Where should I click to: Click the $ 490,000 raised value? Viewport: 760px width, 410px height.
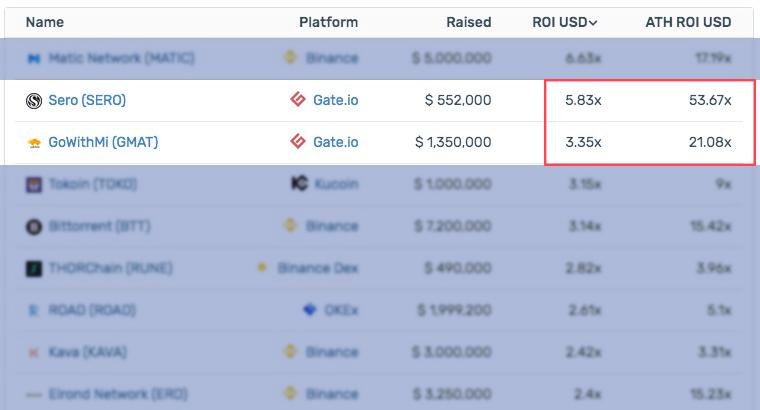(x=458, y=268)
